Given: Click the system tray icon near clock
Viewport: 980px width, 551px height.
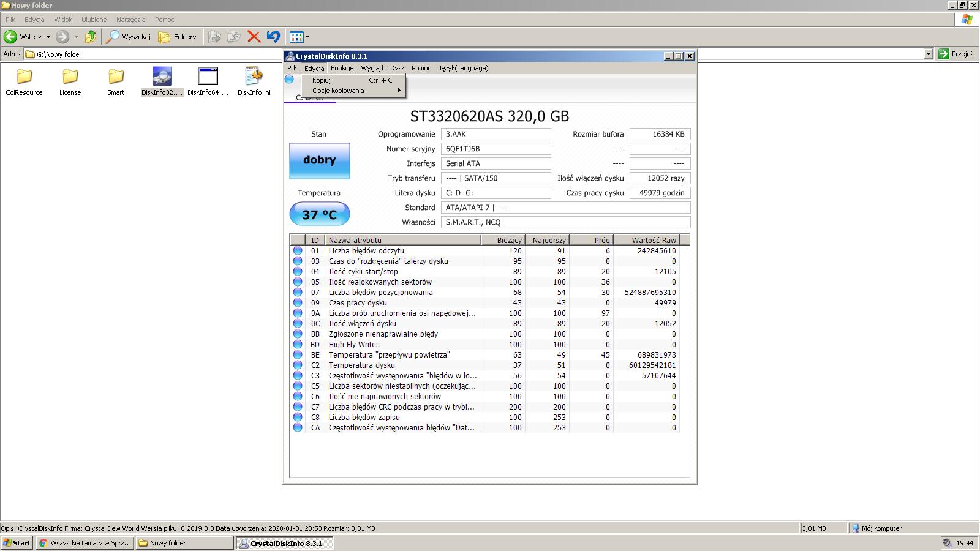Looking at the screenshot, I should pyautogui.click(x=947, y=542).
